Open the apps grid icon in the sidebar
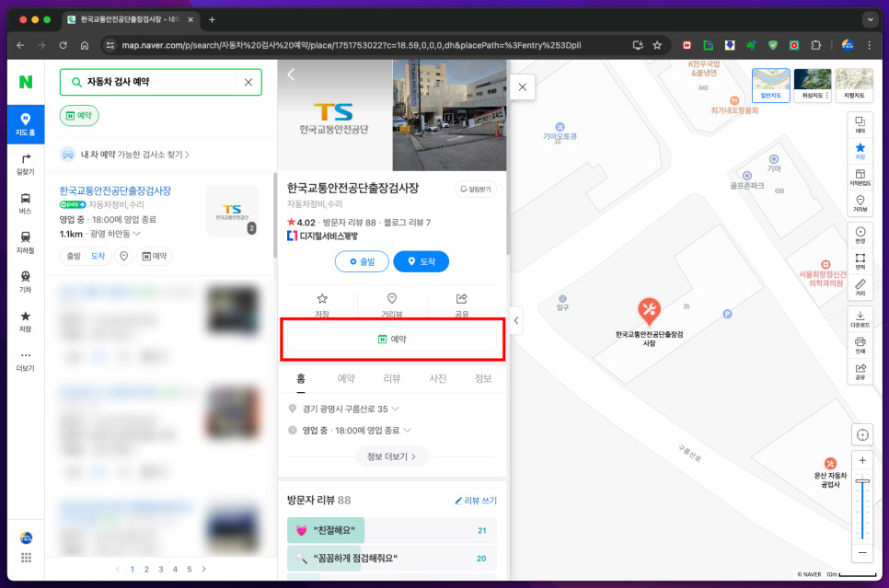This screenshot has height=588, width=889. [x=26, y=558]
